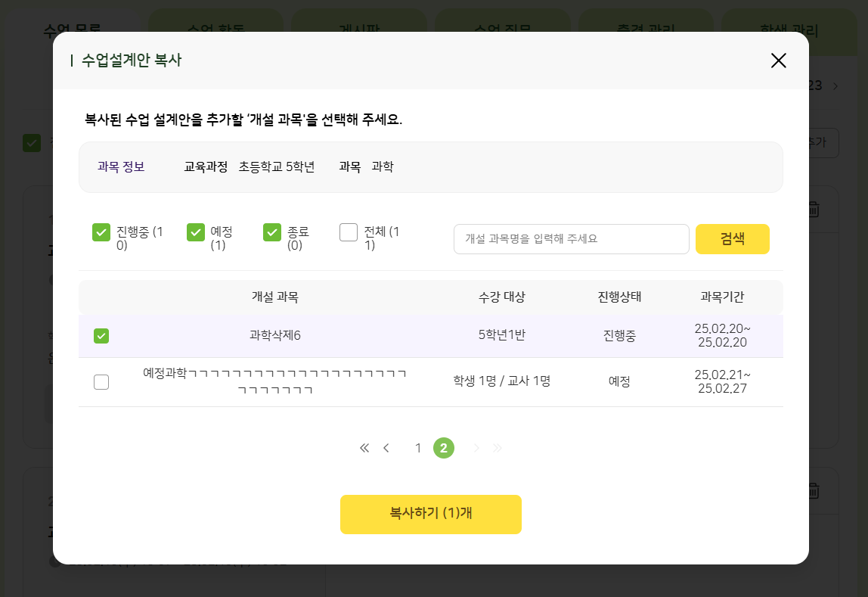Click the last page double-right arrow
Screen dimensions: 868x597
click(497, 448)
